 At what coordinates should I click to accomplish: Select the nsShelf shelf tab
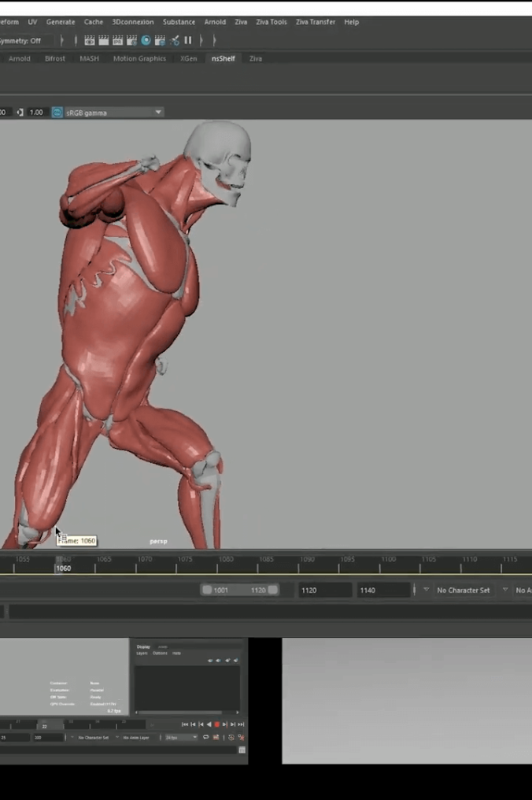point(224,59)
